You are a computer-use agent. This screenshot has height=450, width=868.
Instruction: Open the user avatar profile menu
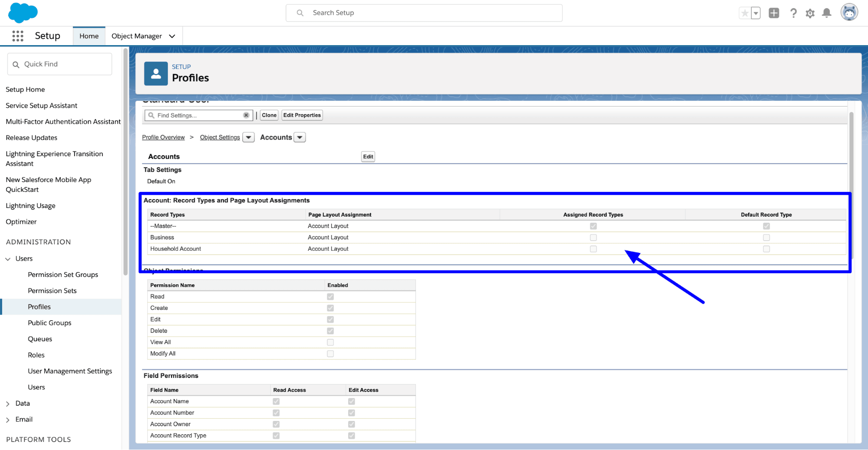click(849, 13)
